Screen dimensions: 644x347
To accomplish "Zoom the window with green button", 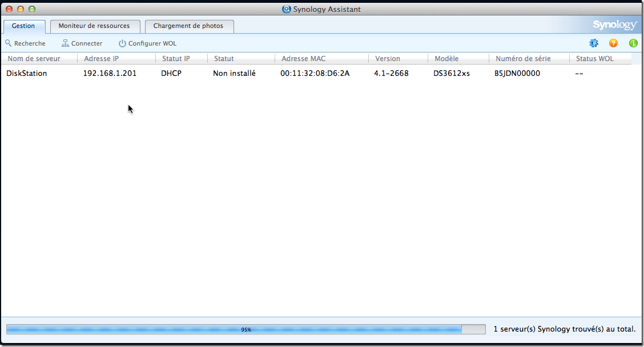I will point(32,9).
